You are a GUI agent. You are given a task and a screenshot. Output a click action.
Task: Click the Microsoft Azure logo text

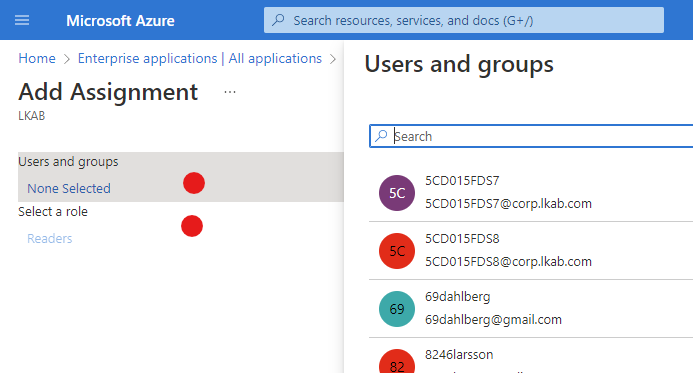tap(120, 21)
